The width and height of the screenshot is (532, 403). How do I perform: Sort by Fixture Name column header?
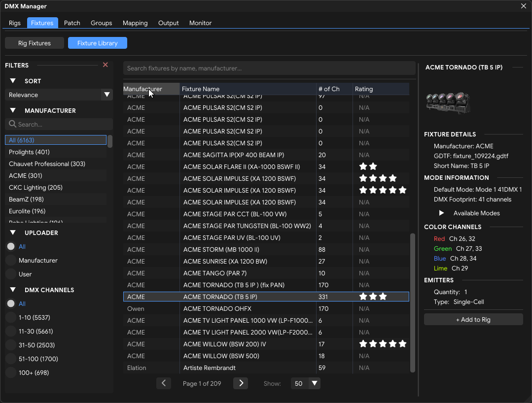click(248, 89)
